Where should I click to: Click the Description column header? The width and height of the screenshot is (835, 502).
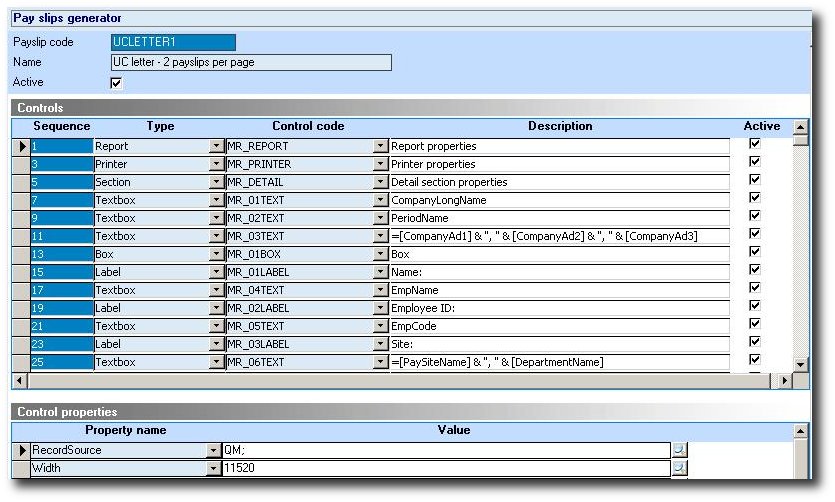(x=560, y=126)
